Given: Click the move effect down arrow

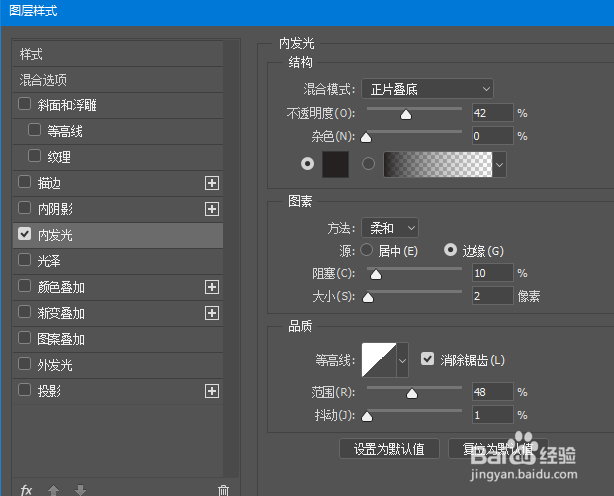Looking at the screenshot, I should (x=80, y=490).
